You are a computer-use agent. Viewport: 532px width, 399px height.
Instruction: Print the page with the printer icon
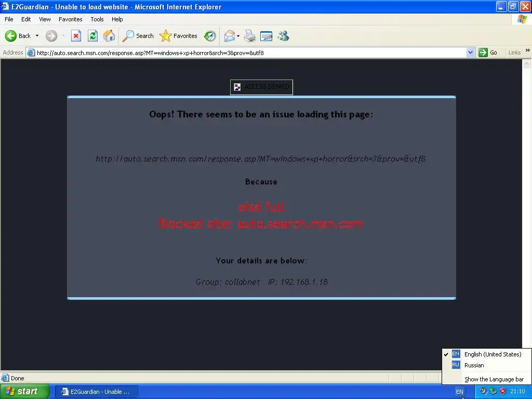pyautogui.click(x=250, y=36)
